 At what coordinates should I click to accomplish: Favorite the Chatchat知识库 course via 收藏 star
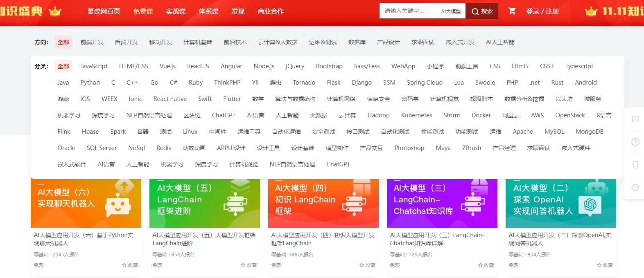point(486,265)
